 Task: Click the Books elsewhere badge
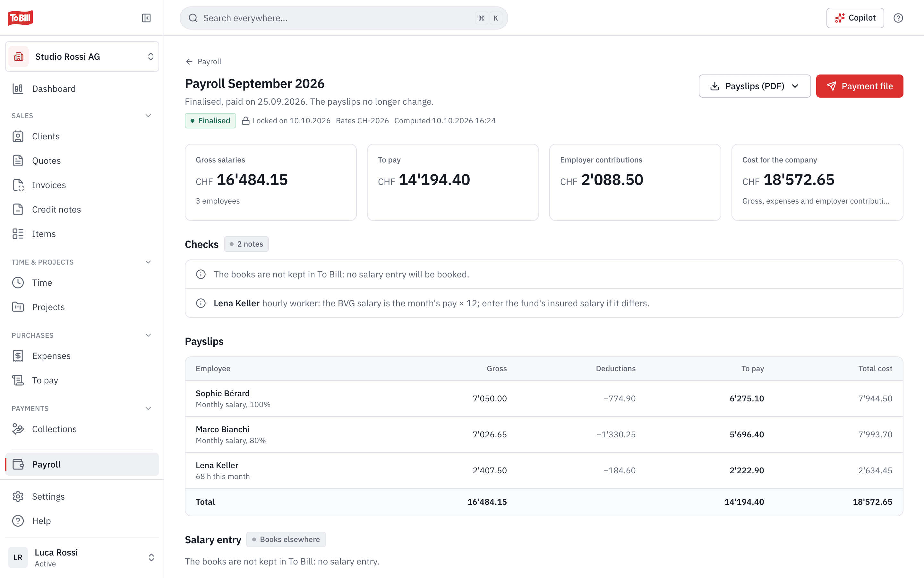click(x=286, y=539)
